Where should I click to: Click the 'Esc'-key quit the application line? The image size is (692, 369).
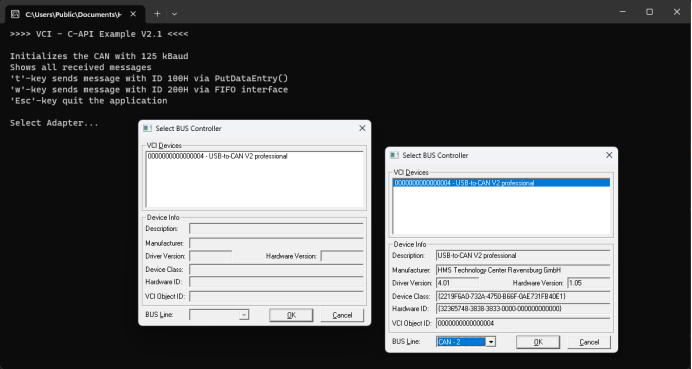coord(88,101)
